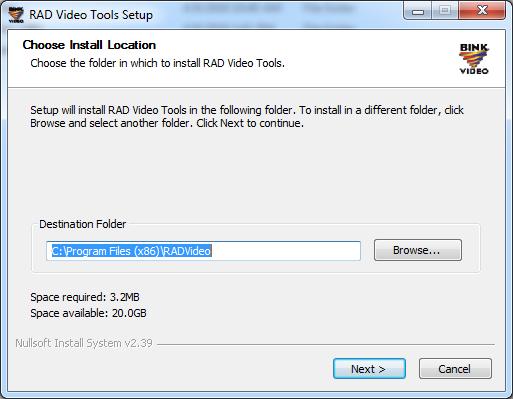Screen dimensions: 513x399
Task: Cancel the RAD Video Tools installation
Action: coord(455,369)
